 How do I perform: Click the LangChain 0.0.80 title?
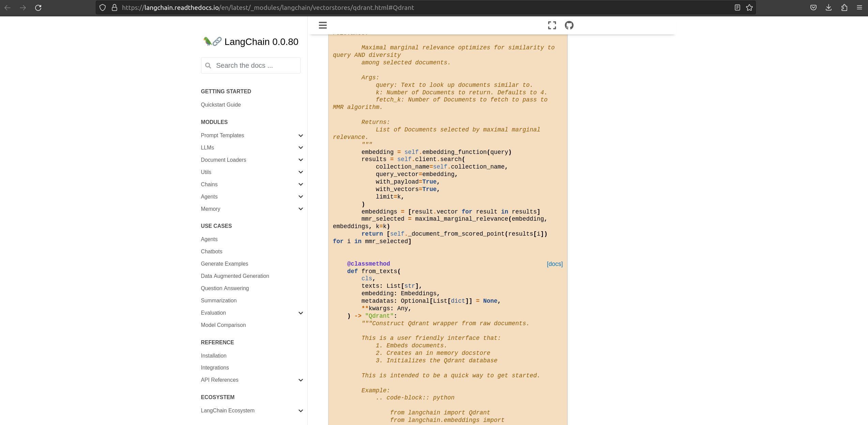pyautogui.click(x=261, y=42)
